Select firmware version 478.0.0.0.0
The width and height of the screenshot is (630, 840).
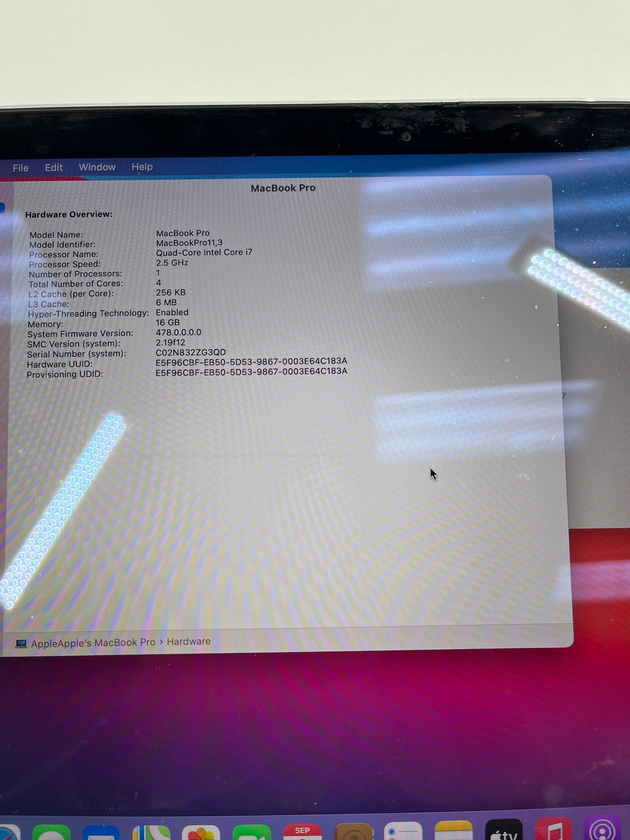[178, 333]
